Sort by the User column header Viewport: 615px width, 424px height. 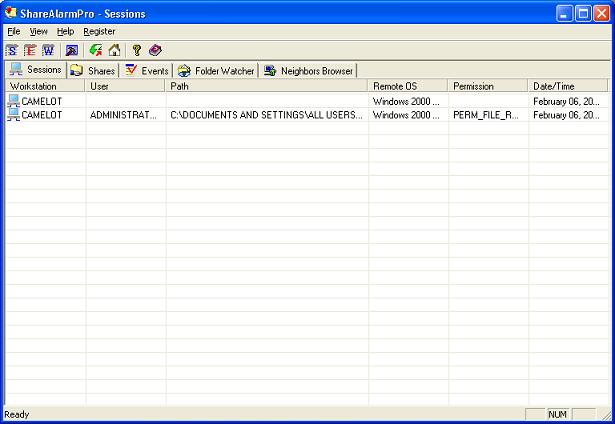pos(125,86)
